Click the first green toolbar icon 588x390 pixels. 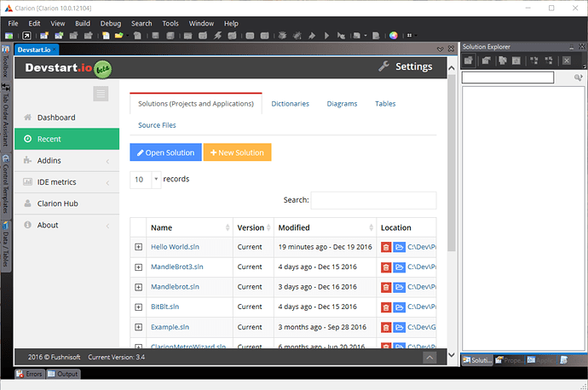[x=9, y=36]
